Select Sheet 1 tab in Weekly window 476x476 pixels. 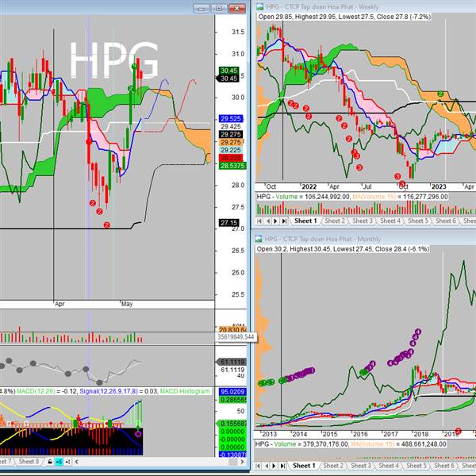(305, 221)
